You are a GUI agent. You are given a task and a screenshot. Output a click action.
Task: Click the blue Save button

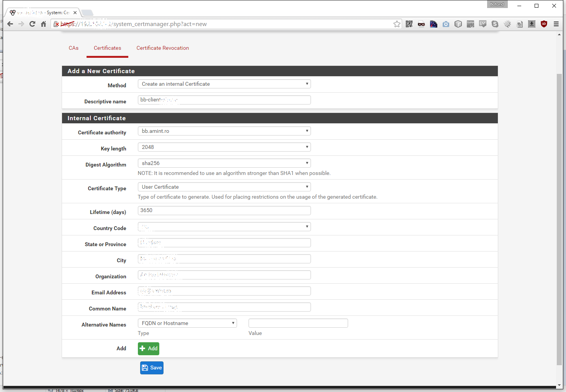coord(152,368)
